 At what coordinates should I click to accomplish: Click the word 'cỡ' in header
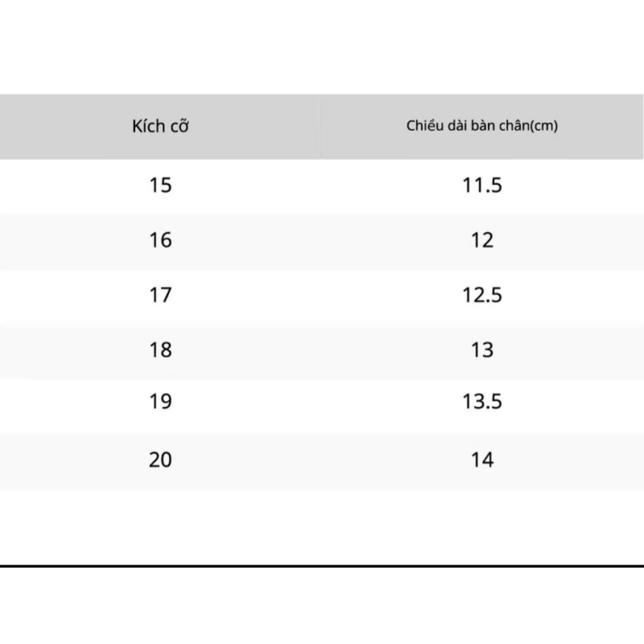pos(179,126)
